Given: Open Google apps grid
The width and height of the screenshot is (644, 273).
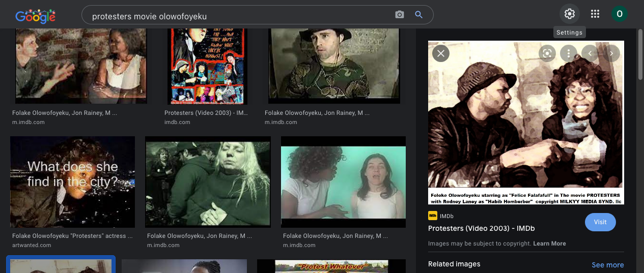Looking at the screenshot, I should tap(595, 14).
